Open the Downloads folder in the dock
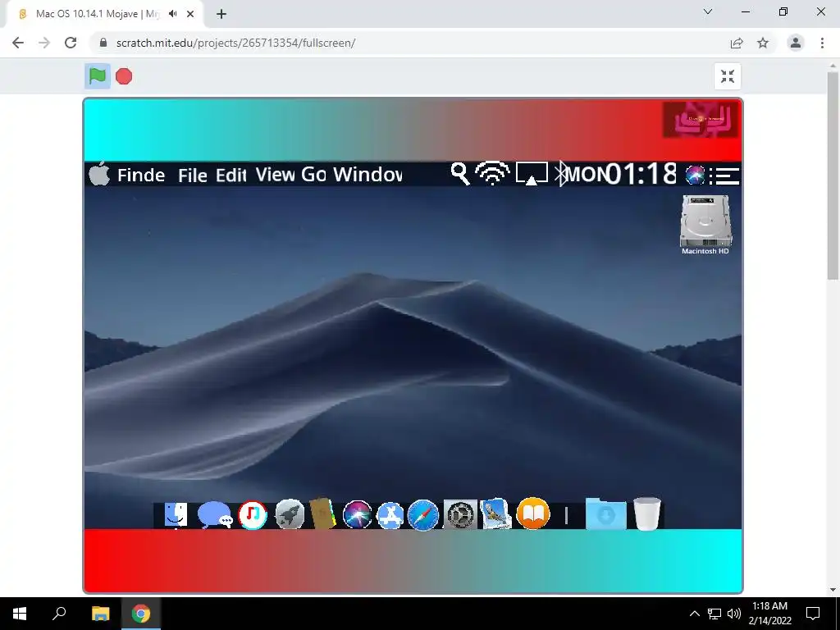Image resolution: width=840 pixels, height=630 pixels. point(606,514)
